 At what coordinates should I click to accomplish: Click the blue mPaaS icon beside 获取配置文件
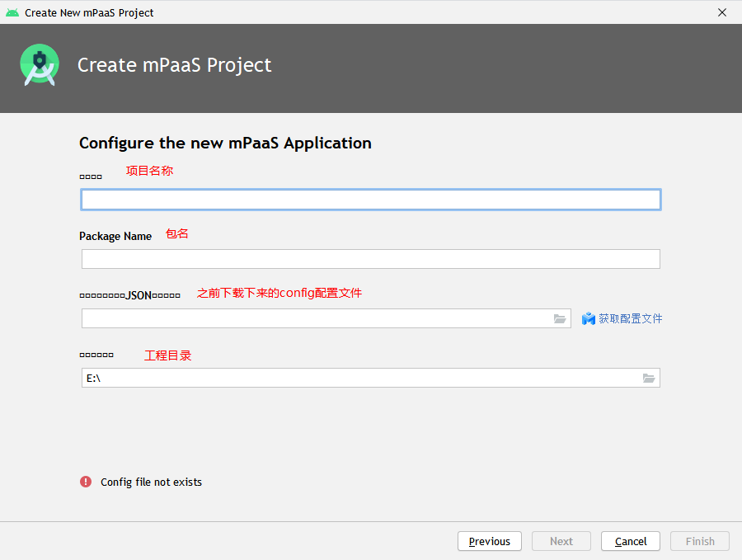pos(588,318)
